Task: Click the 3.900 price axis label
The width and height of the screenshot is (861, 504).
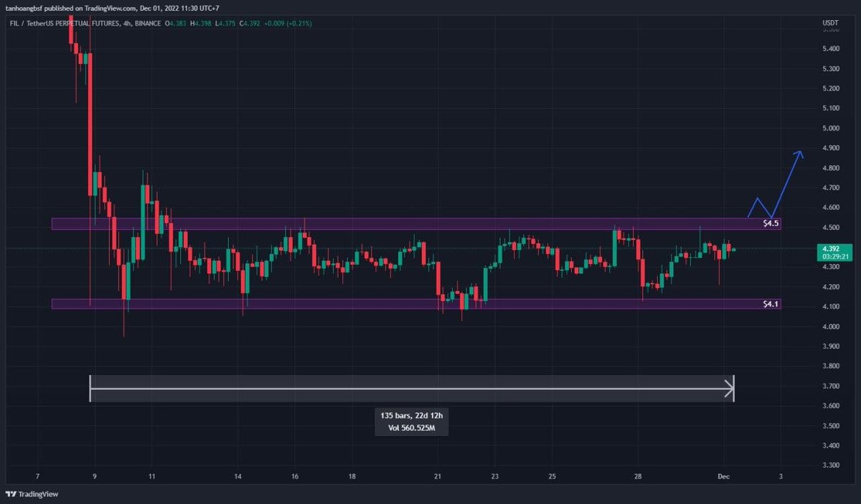Action: click(x=831, y=346)
